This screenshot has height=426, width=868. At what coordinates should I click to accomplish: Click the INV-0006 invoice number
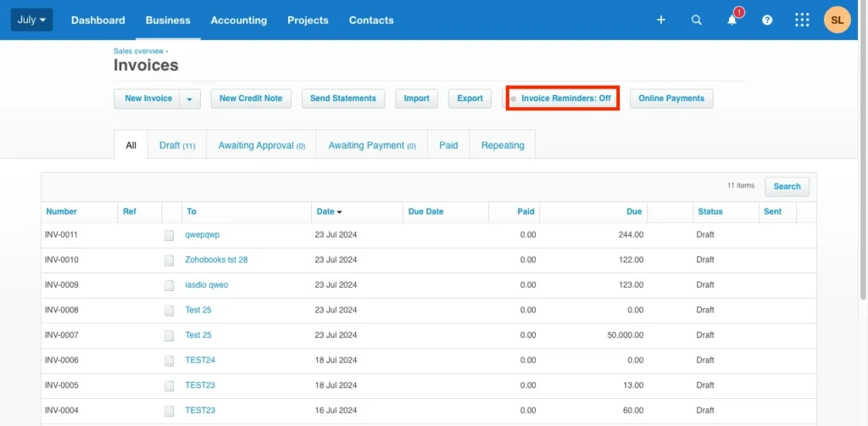click(x=61, y=360)
